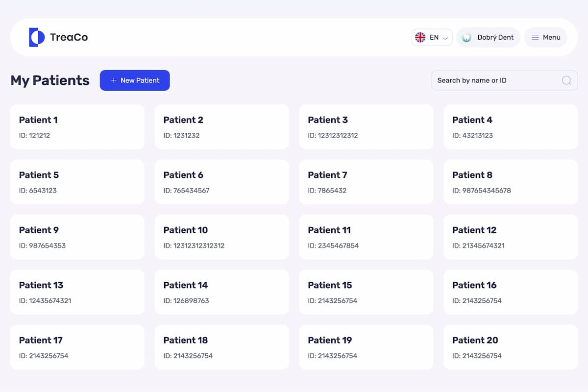The height and width of the screenshot is (392, 588).
Task: Open the Patient 1 card
Action: (77, 126)
